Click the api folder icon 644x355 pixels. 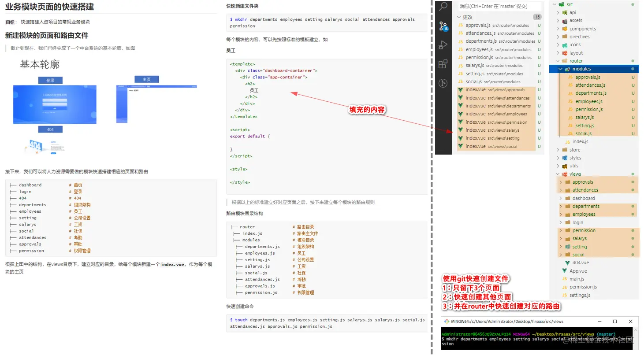click(565, 12)
